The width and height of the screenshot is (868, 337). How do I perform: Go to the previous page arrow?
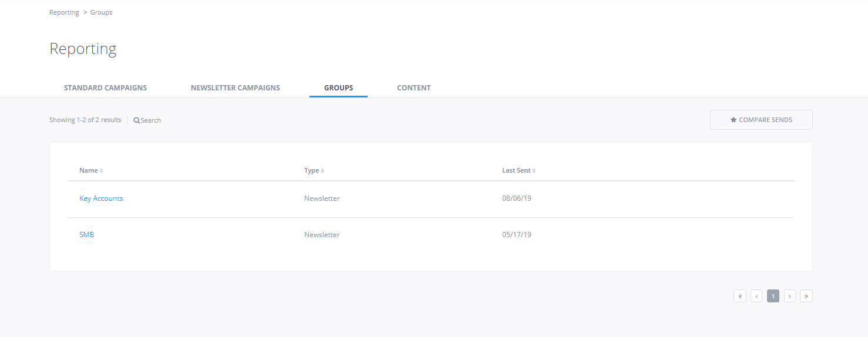click(x=756, y=296)
